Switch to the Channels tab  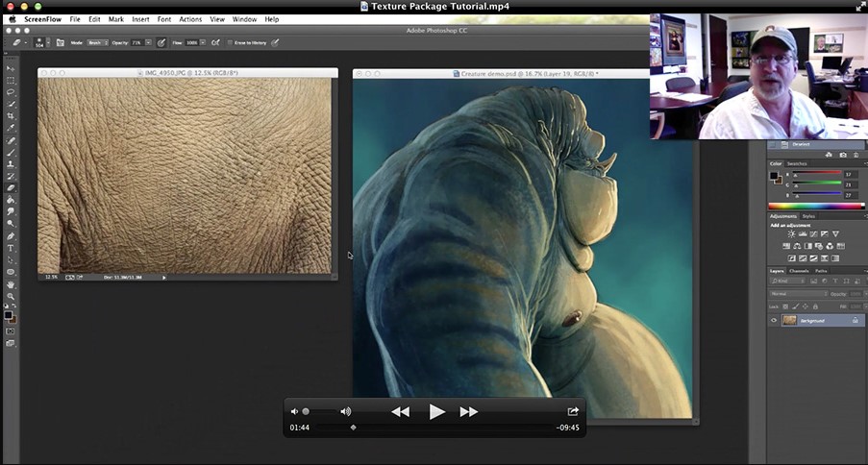click(800, 271)
